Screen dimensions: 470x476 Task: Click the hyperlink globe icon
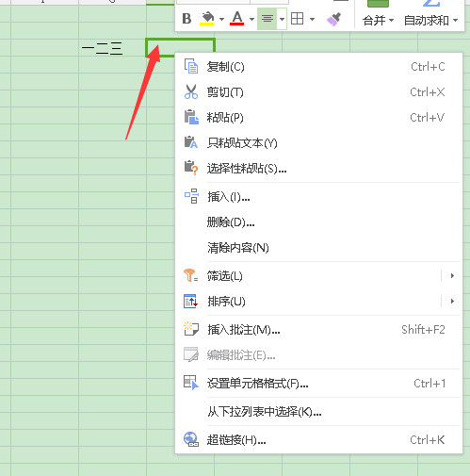point(191,439)
